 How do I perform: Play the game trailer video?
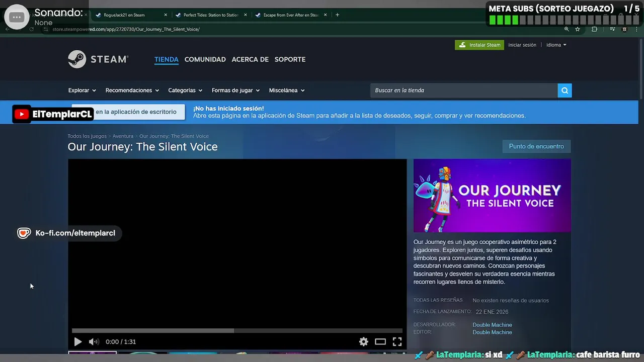tap(77, 342)
